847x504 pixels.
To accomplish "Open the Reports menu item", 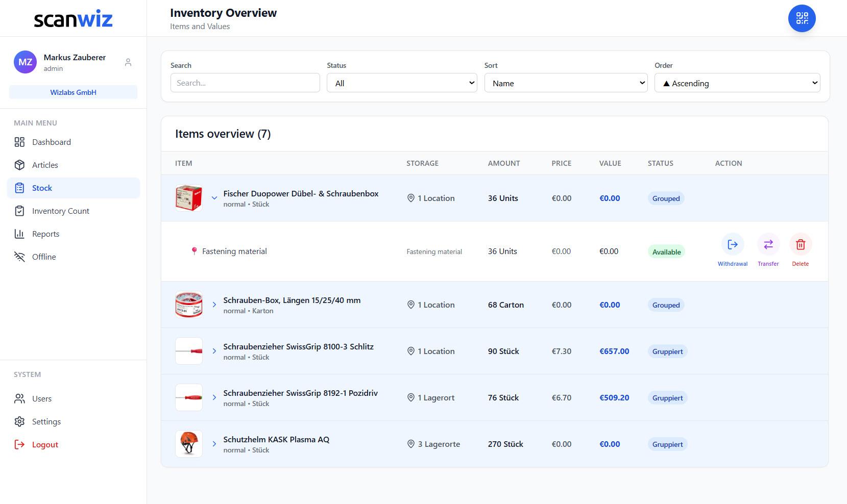I will 45,234.
